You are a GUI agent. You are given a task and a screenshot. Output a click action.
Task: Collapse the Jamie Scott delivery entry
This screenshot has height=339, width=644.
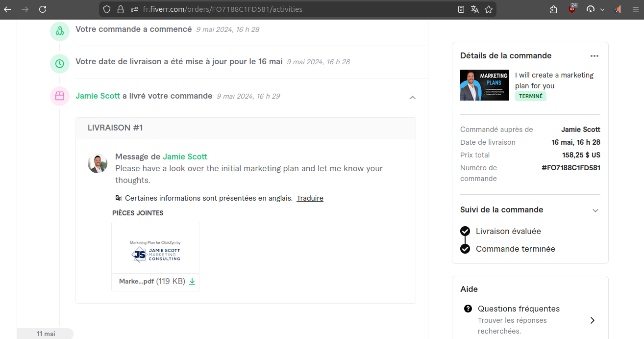click(412, 97)
